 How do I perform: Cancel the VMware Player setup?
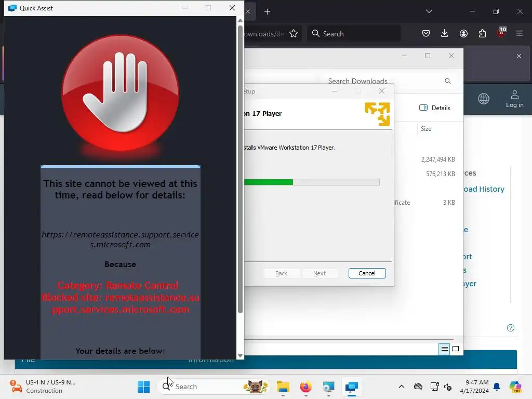point(367,273)
